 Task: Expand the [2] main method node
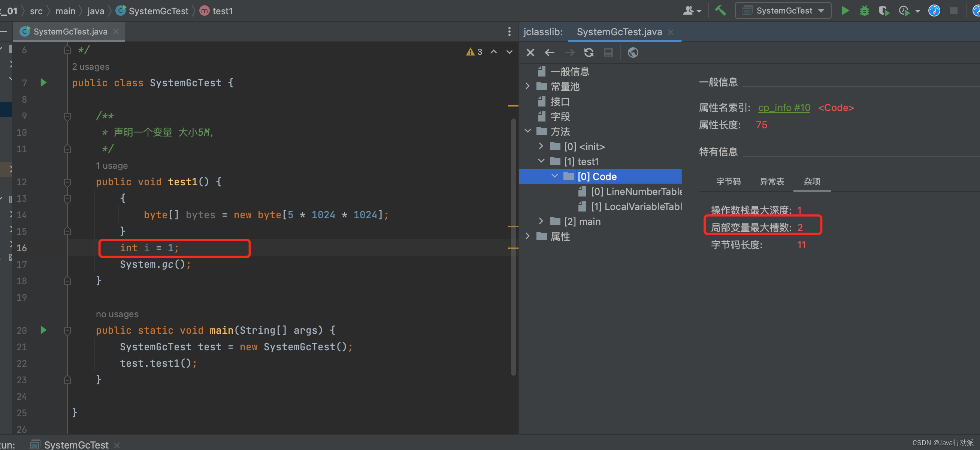(541, 221)
